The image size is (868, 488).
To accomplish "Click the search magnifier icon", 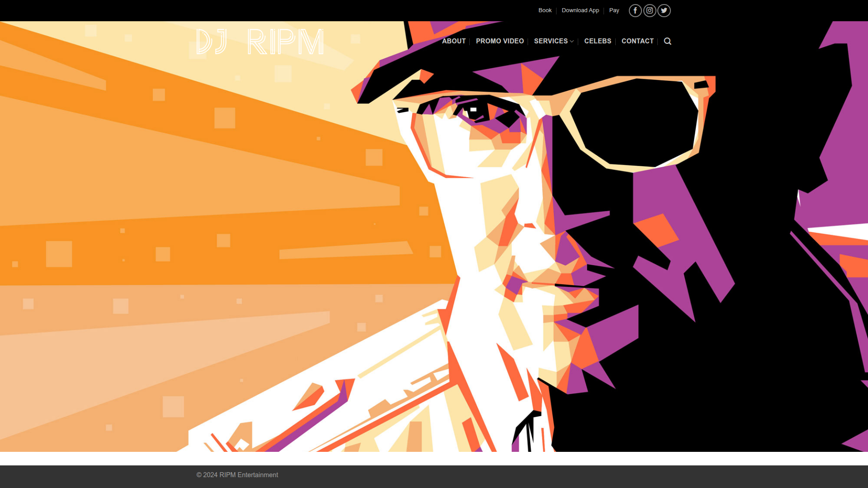I will 667,41.
